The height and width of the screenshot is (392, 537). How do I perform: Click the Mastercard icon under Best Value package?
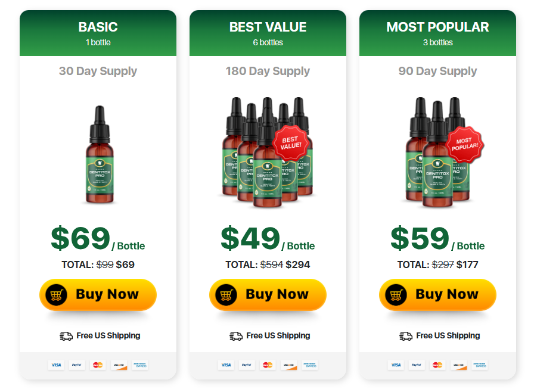click(268, 365)
